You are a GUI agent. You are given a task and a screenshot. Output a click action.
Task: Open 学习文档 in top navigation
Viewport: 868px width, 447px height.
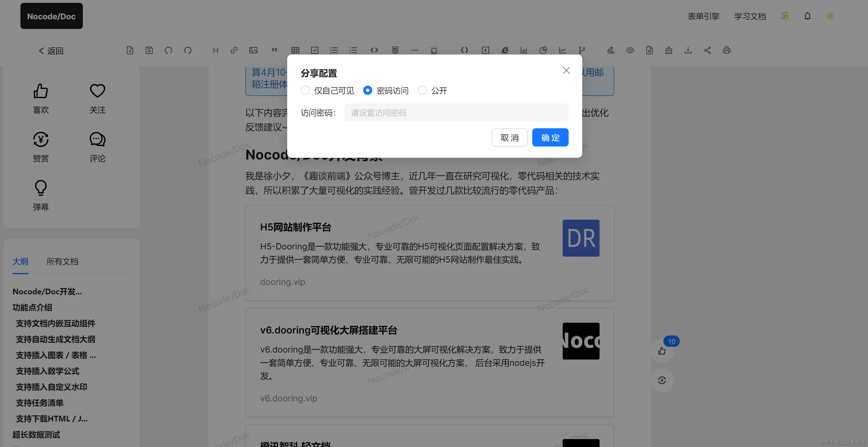pyautogui.click(x=750, y=16)
